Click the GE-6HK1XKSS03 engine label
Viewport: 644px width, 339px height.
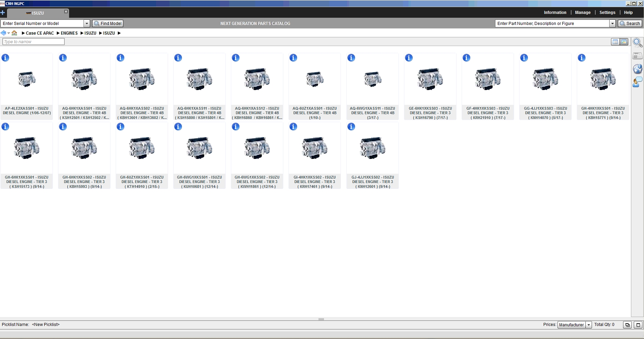coord(430,113)
